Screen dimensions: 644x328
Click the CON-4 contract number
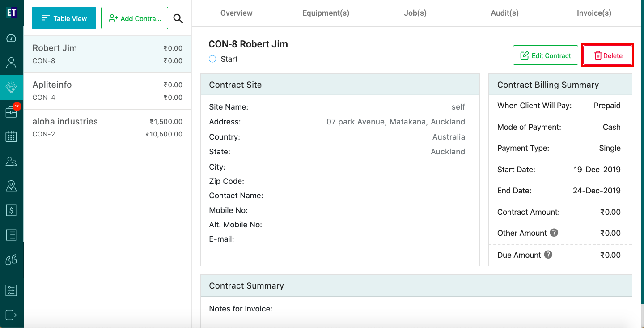[x=44, y=97]
